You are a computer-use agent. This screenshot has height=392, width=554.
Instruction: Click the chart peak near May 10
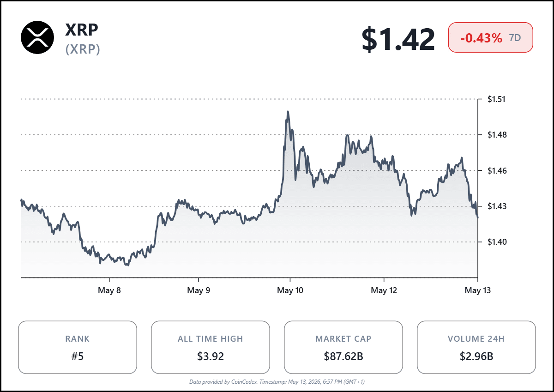click(288, 112)
